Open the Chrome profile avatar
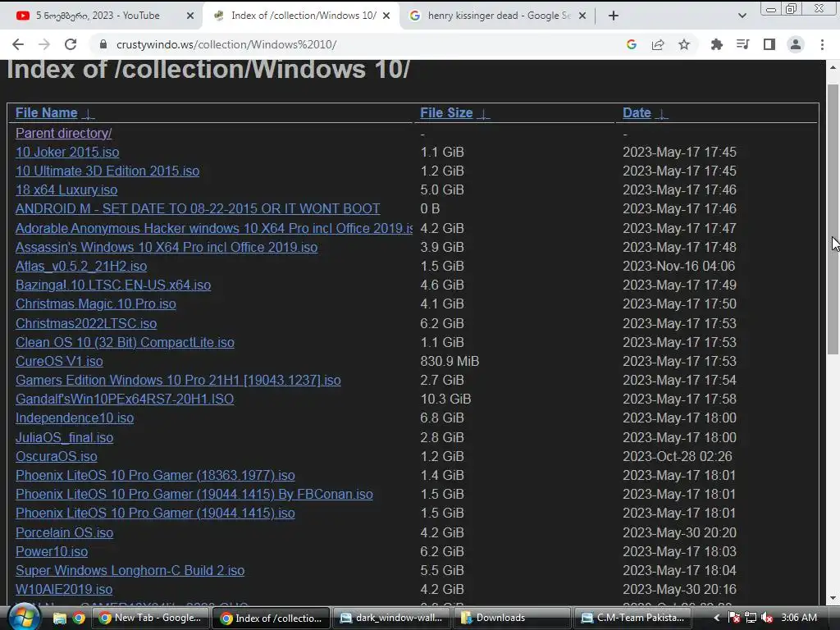 (796, 44)
